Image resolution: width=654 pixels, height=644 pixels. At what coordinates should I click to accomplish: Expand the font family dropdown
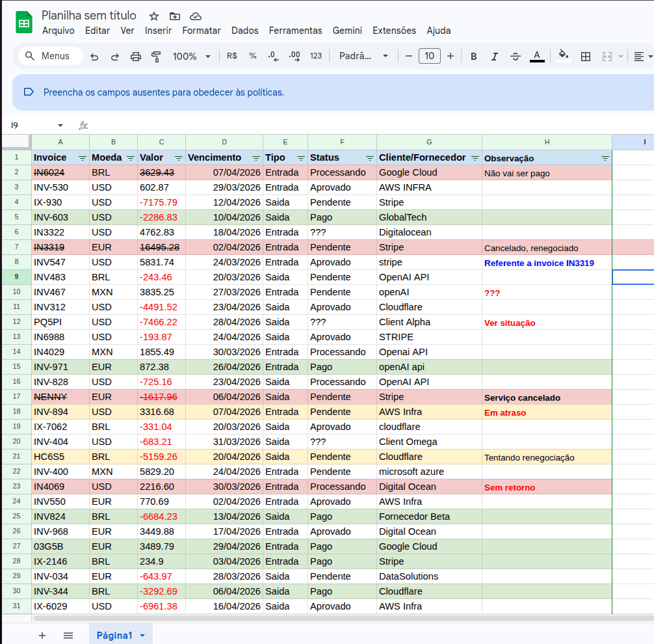point(364,57)
